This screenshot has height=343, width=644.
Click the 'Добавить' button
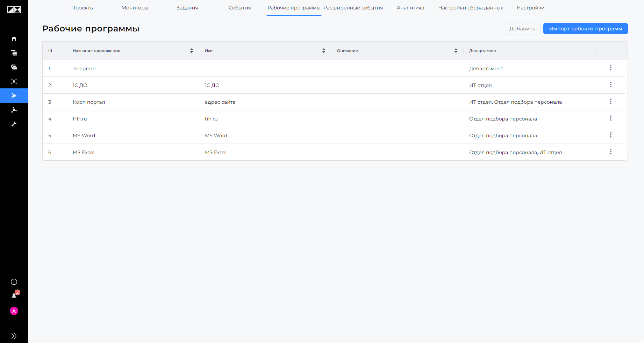522,29
